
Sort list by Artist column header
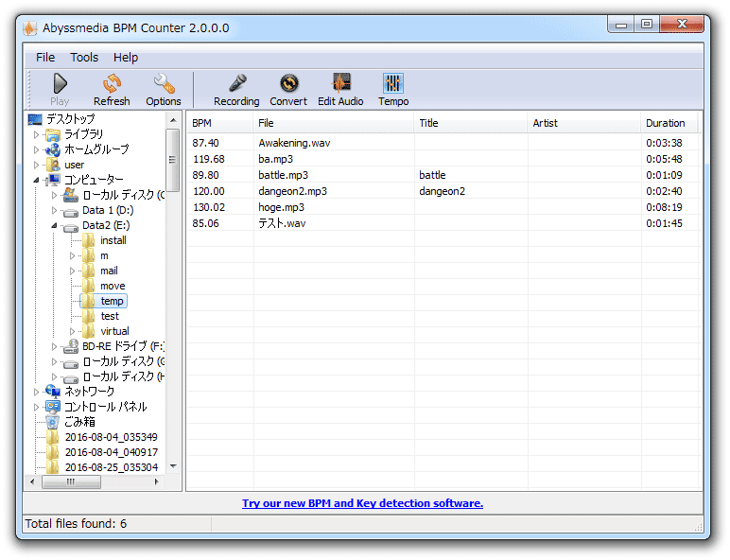tap(584, 123)
